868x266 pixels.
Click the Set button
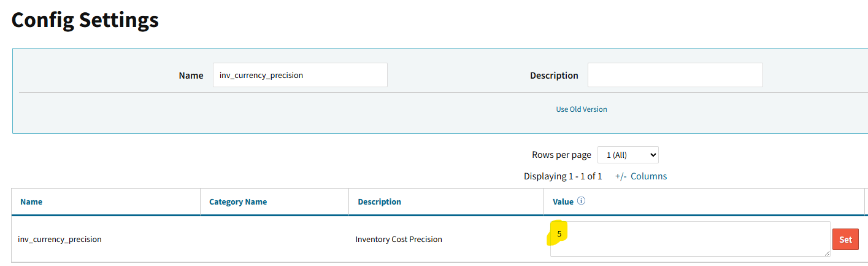(x=845, y=240)
